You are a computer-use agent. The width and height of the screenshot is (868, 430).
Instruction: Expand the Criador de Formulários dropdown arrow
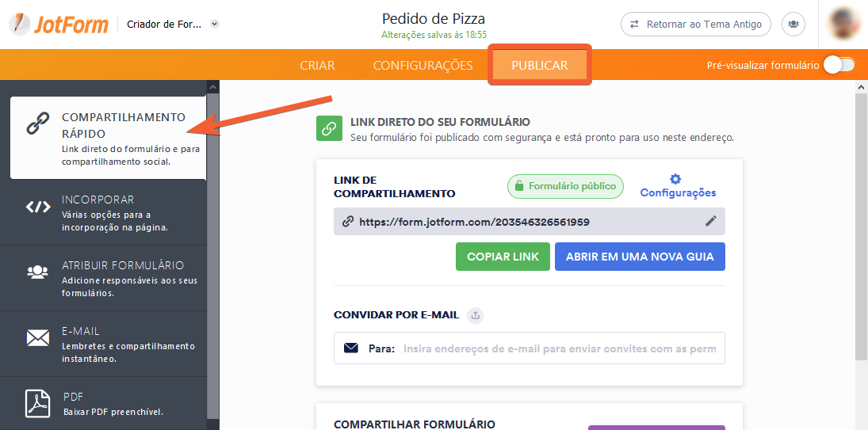(x=216, y=25)
